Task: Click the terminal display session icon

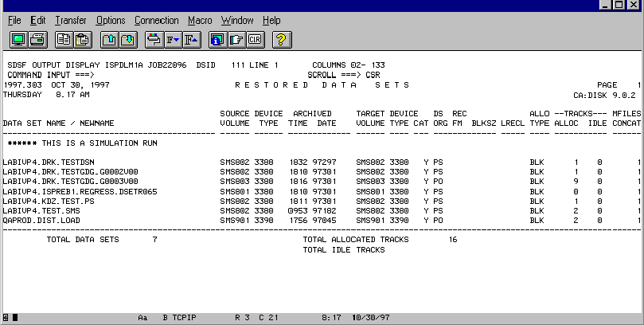Action: pyautogui.click(x=18, y=38)
